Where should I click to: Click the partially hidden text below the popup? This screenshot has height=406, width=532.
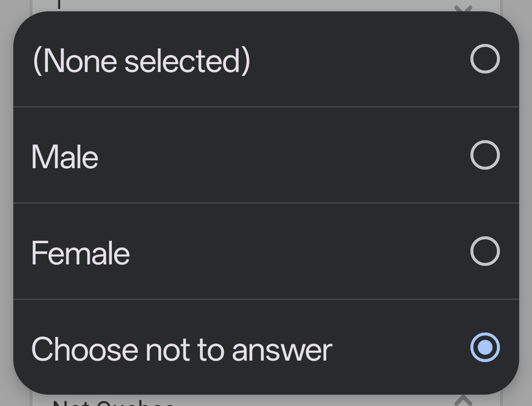tap(113, 403)
